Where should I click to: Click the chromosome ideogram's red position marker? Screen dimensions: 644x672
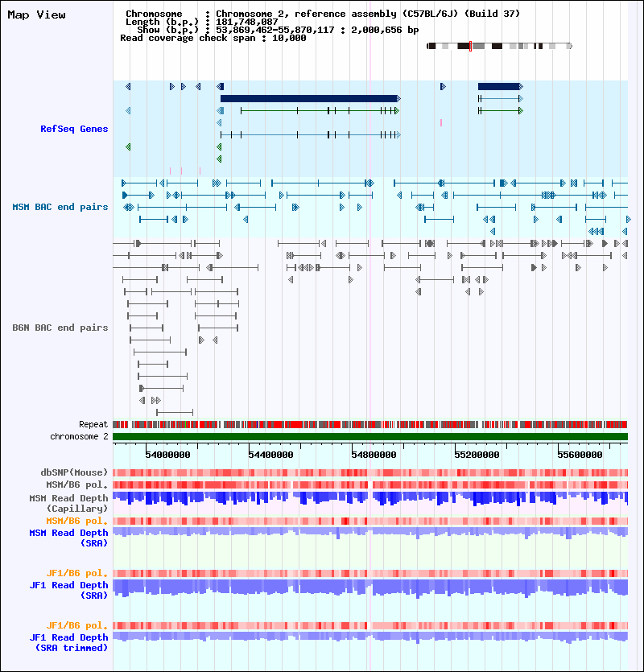(470, 46)
